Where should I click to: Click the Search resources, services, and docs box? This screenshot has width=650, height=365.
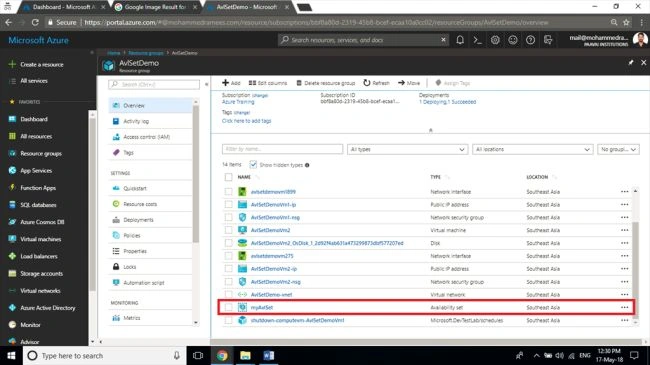[x=363, y=40]
